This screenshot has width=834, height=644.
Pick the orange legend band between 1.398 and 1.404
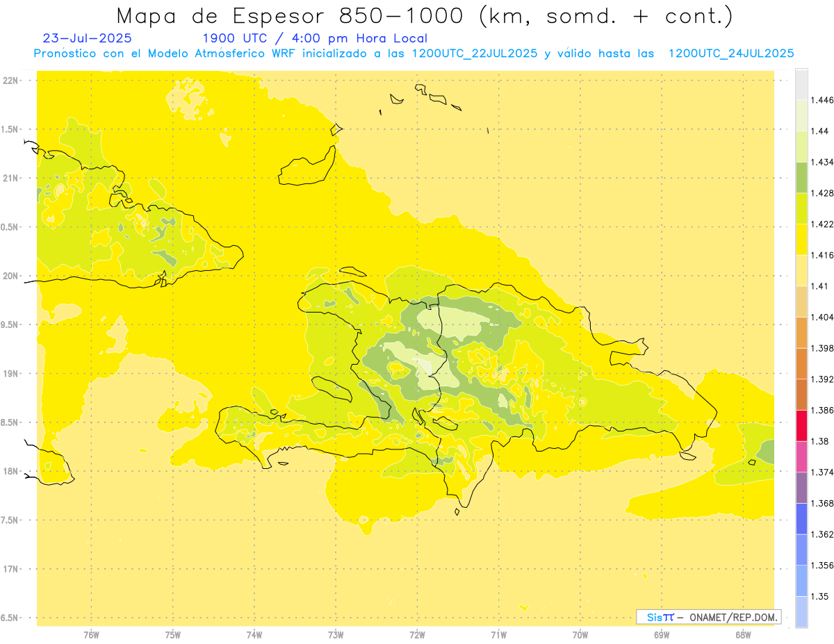(801, 332)
